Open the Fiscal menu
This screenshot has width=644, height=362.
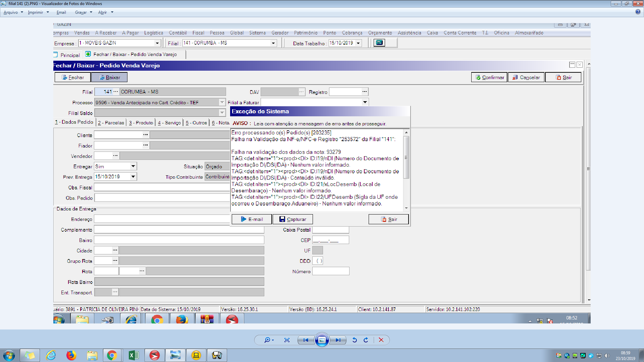click(x=198, y=33)
